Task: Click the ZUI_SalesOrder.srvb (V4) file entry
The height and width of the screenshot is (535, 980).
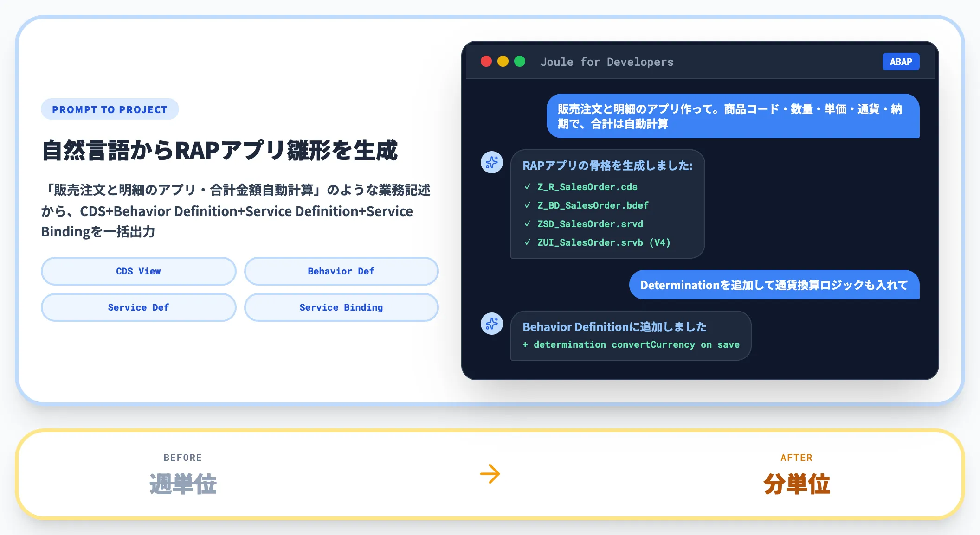Action: click(x=604, y=242)
